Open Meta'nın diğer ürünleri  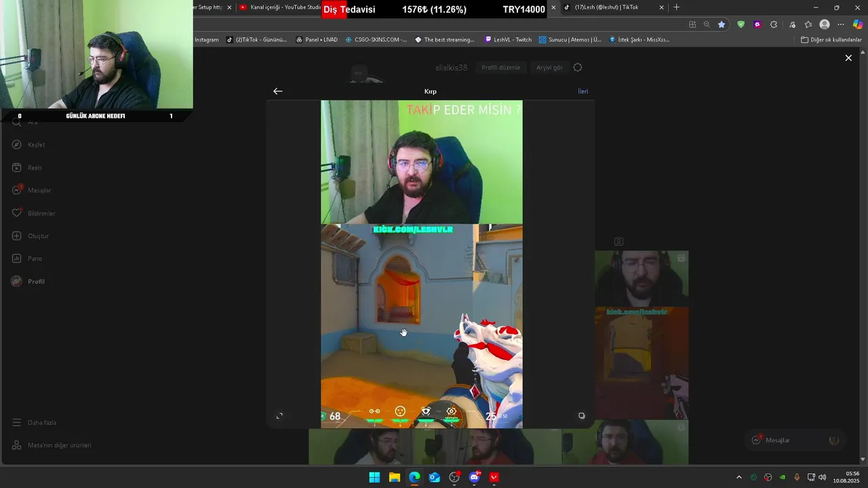click(52, 445)
